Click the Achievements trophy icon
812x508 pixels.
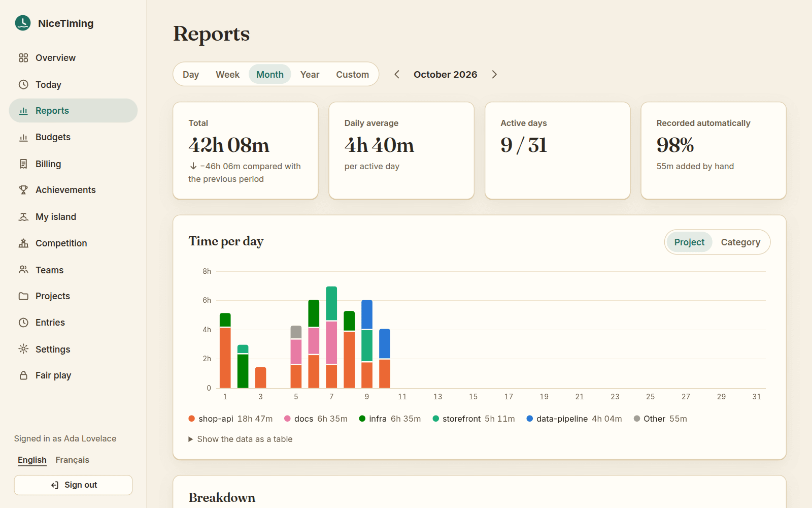[23, 190]
